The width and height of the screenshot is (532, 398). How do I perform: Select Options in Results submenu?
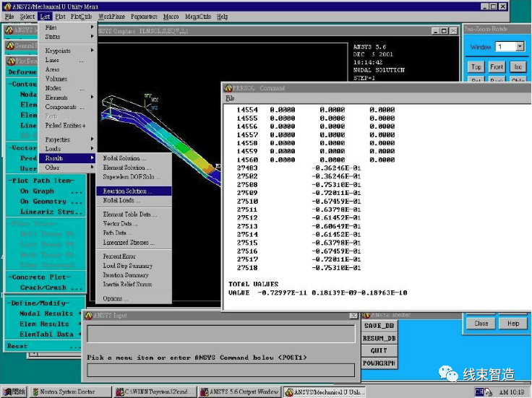134,298
